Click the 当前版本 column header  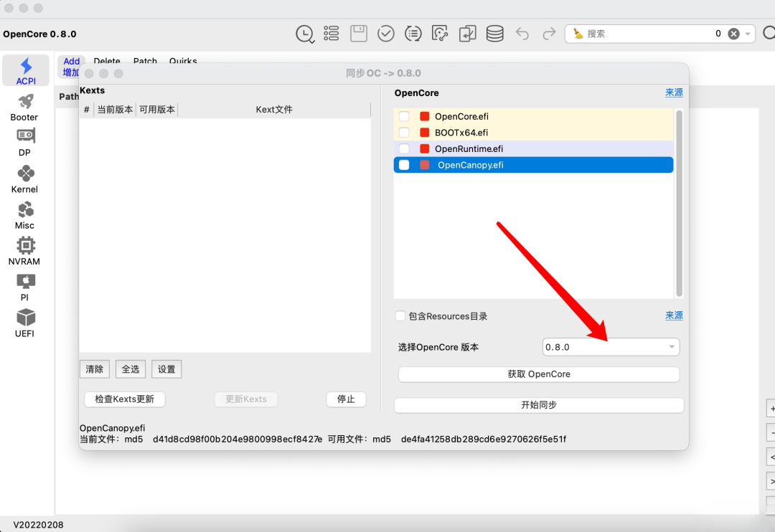click(x=115, y=110)
